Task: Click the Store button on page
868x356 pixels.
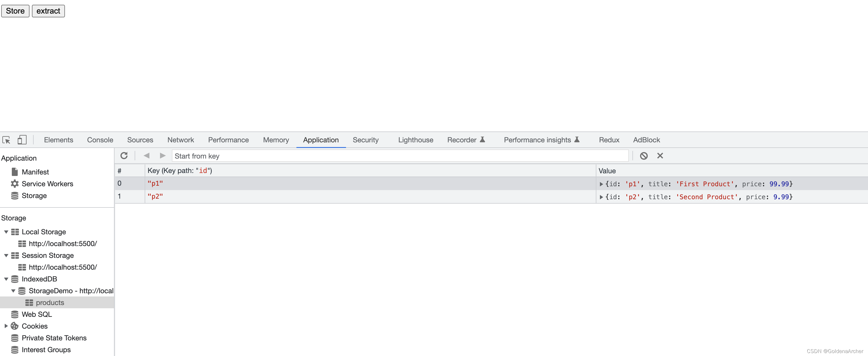Action: click(15, 11)
